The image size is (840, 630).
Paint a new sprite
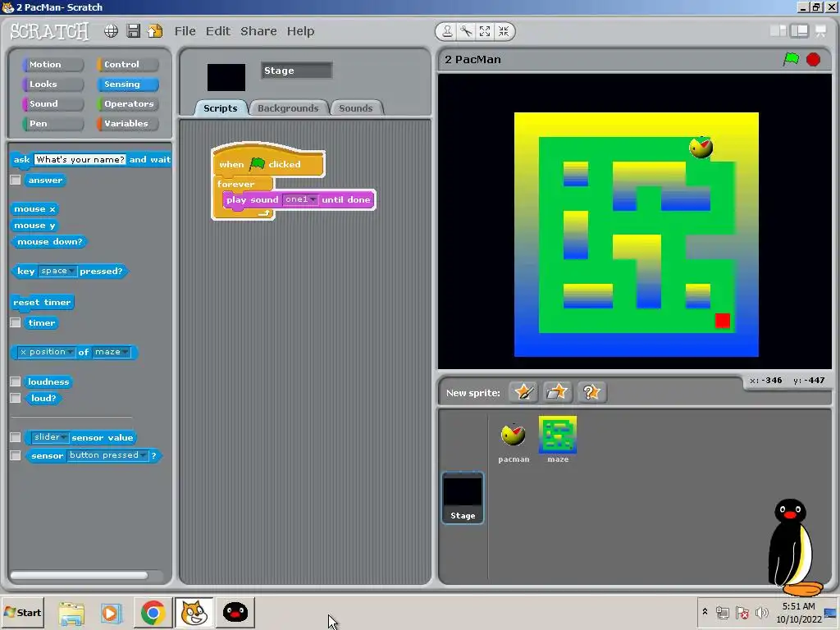click(x=523, y=392)
